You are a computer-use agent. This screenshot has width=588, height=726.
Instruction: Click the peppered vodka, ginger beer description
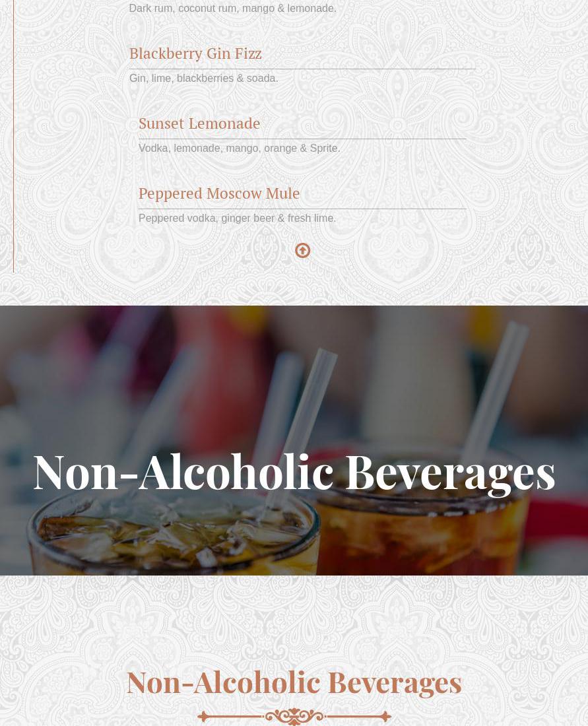pyautogui.click(x=237, y=218)
